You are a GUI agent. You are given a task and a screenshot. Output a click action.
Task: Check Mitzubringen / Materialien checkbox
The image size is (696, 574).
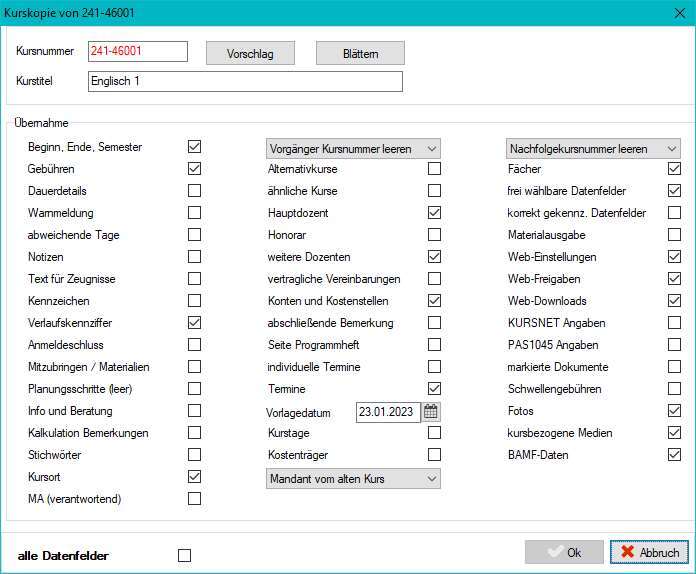coord(194,367)
